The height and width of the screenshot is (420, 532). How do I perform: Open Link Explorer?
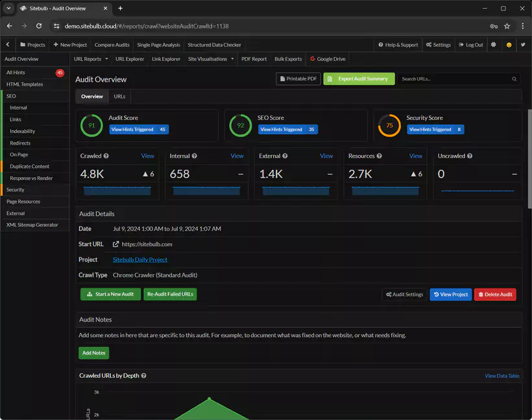click(166, 59)
